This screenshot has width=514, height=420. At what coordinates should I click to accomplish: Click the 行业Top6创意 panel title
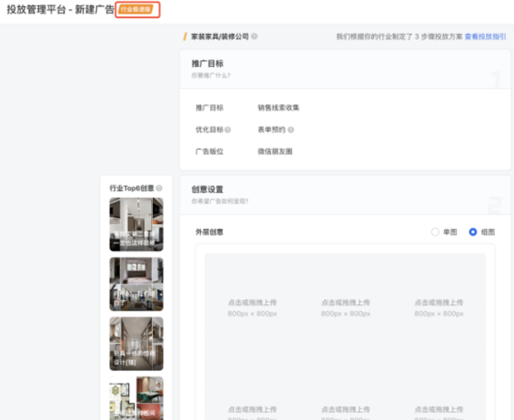pos(132,188)
